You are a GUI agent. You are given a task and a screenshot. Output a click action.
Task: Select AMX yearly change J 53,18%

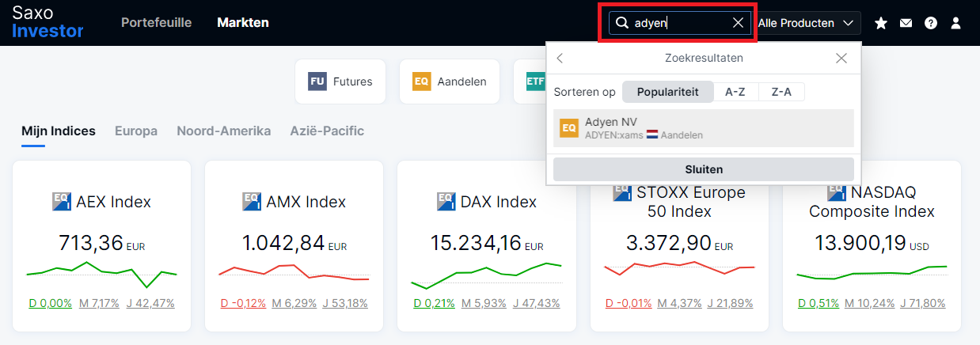pyautogui.click(x=345, y=303)
